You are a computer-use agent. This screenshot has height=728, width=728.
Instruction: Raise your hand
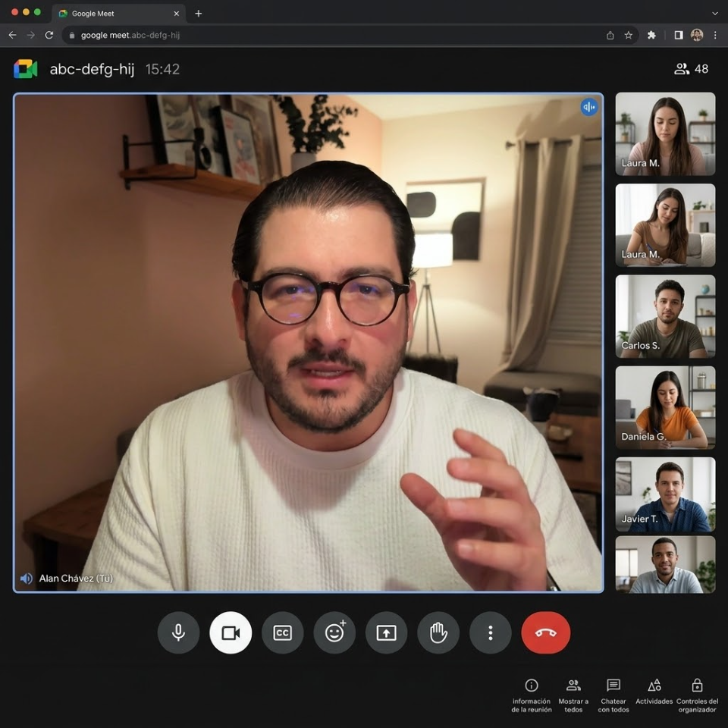(438, 632)
